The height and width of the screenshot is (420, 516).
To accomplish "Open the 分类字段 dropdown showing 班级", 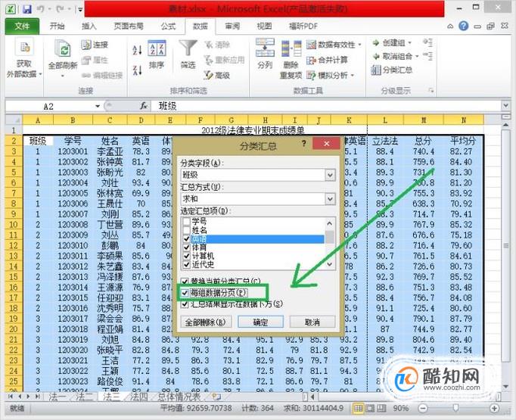I will click(330, 175).
